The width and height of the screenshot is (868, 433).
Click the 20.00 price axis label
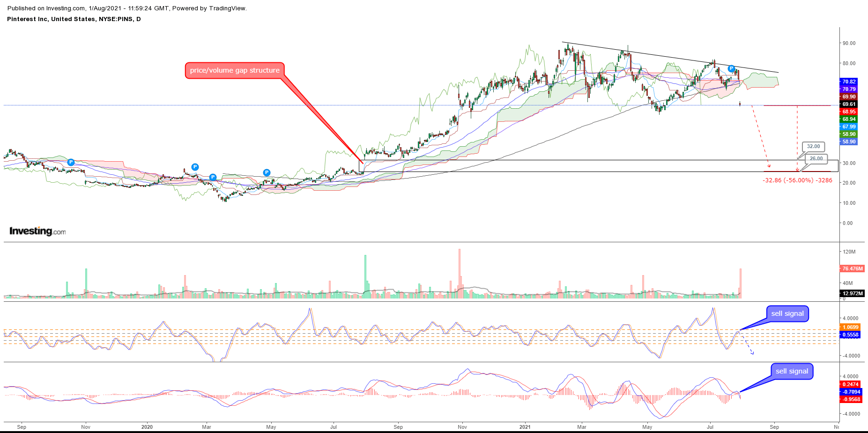pos(849,183)
